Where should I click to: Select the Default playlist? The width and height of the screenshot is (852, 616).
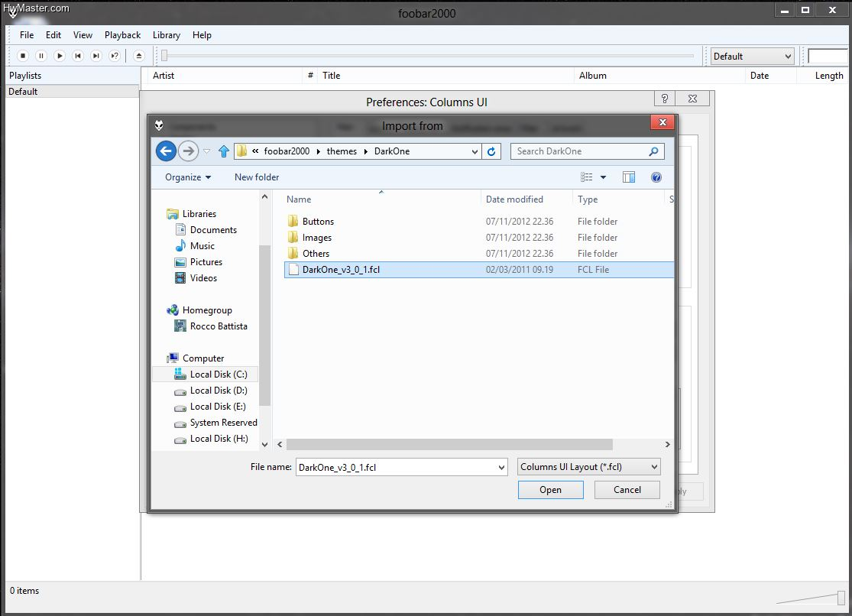click(72, 92)
